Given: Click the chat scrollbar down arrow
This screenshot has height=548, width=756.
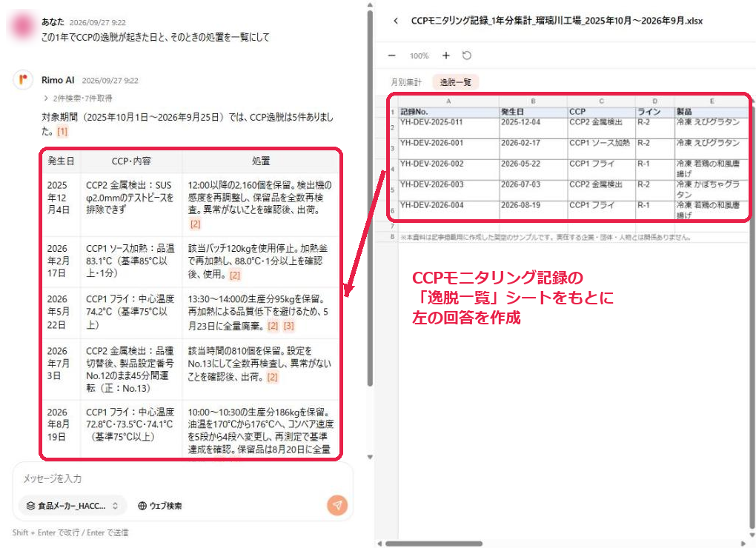Looking at the screenshot, I should (x=370, y=456).
